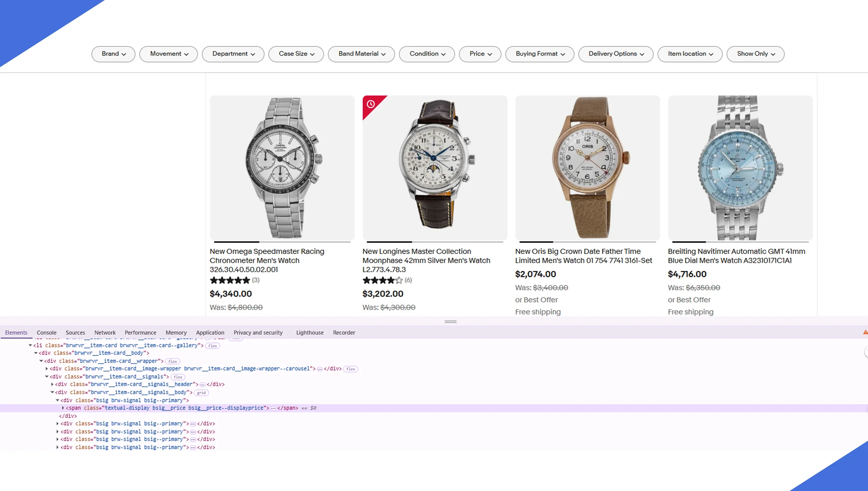Click the grid badge on signals__body div
868x491 pixels.
(x=201, y=393)
